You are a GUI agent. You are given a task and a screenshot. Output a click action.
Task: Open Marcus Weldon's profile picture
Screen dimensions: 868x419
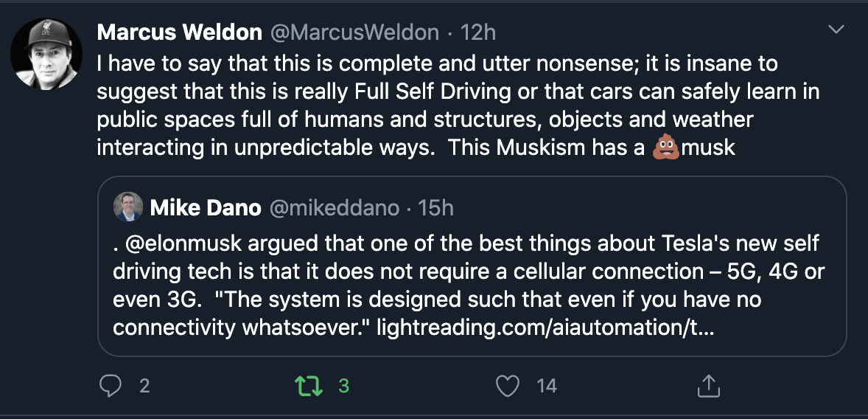coord(46,54)
